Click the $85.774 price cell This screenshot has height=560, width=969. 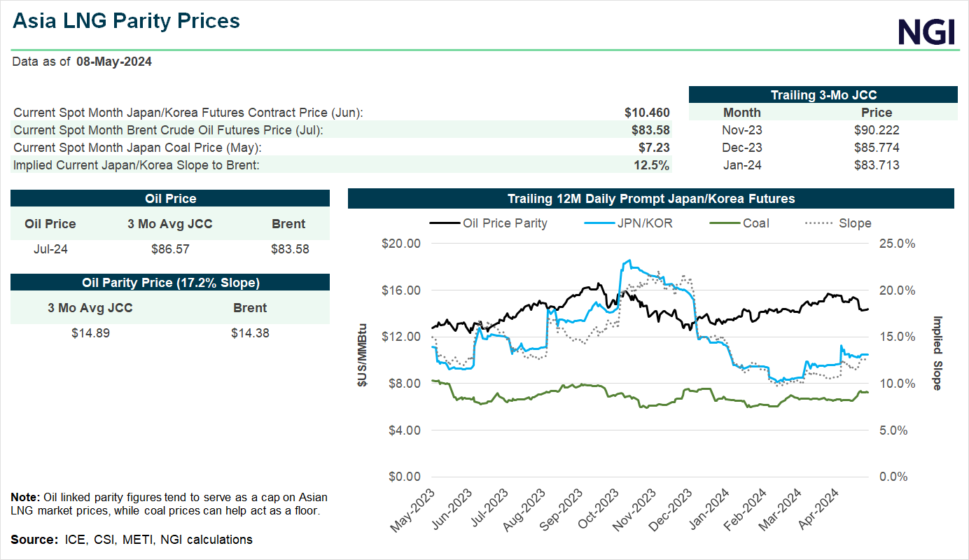click(x=877, y=148)
